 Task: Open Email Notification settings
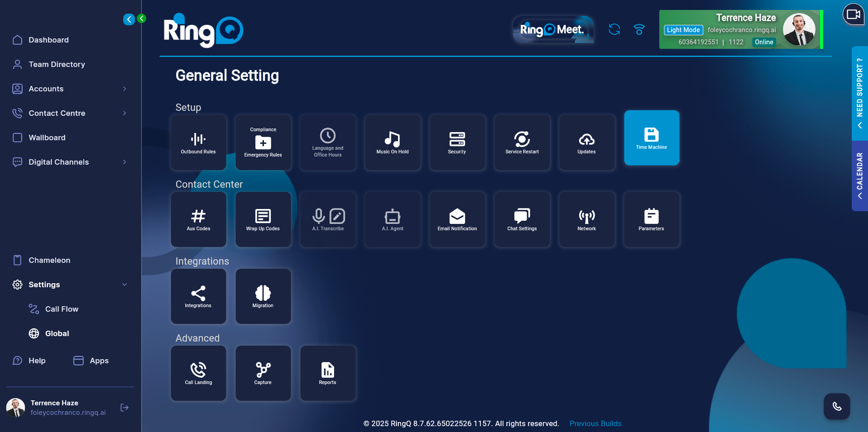point(457,219)
